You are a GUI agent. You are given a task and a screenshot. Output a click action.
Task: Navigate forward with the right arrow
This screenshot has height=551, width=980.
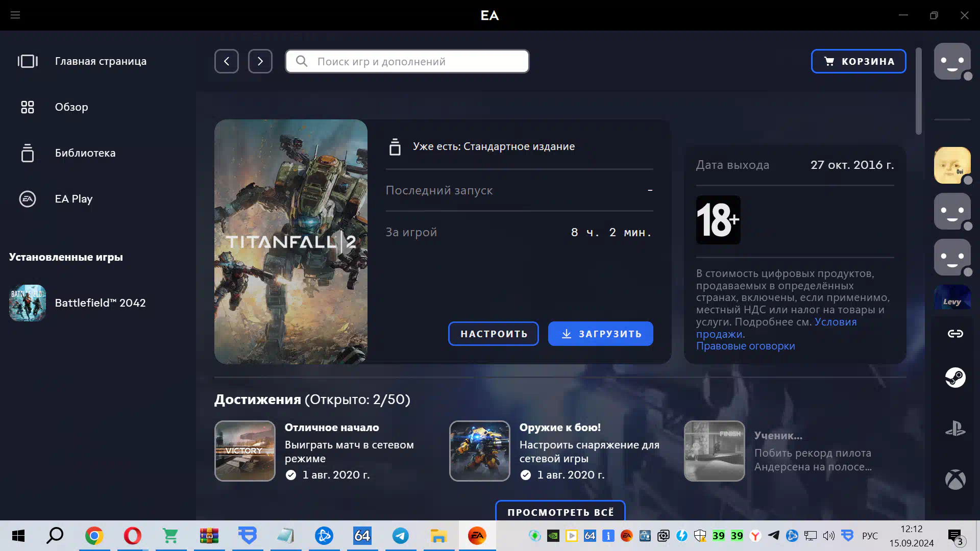[x=260, y=61]
